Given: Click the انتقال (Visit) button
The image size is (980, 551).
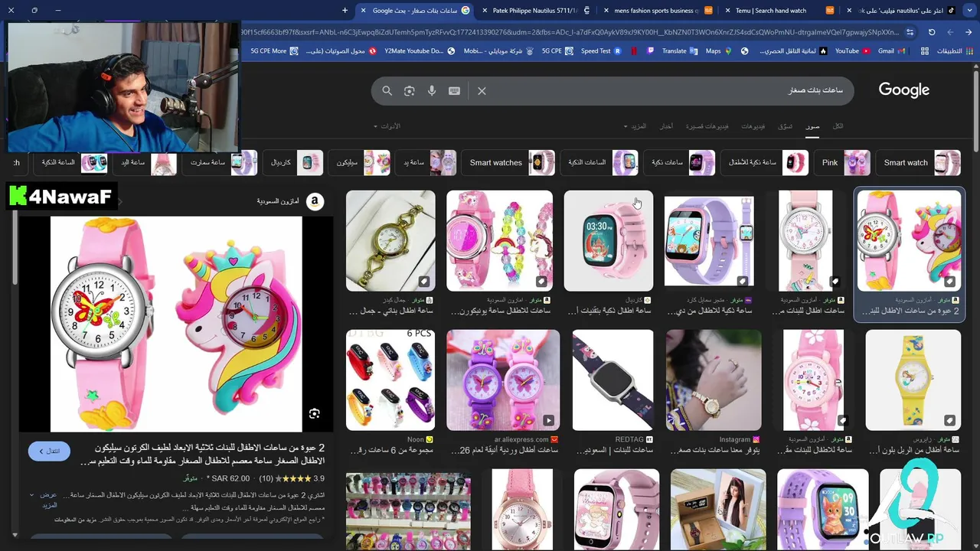Looking at the screenshot, I should click(49, 452).
